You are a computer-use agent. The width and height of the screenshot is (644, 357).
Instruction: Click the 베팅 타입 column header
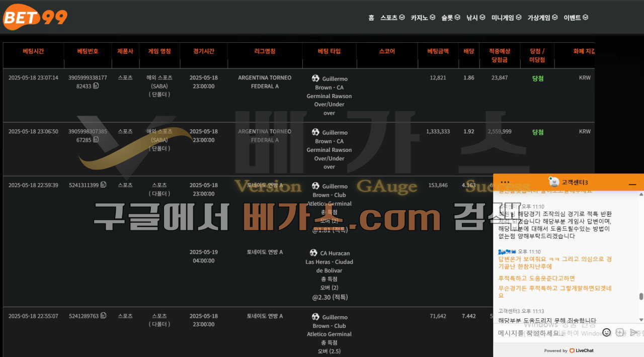point(329,51)
